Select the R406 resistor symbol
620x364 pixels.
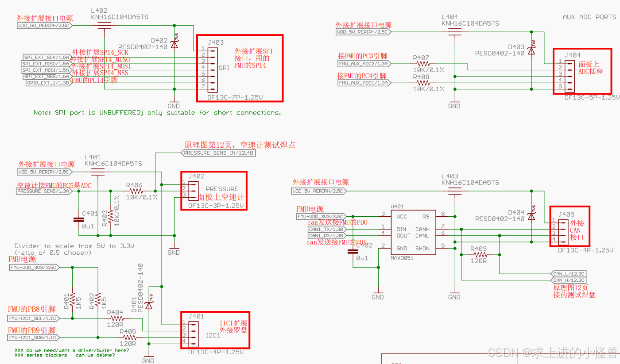[136, 191]
